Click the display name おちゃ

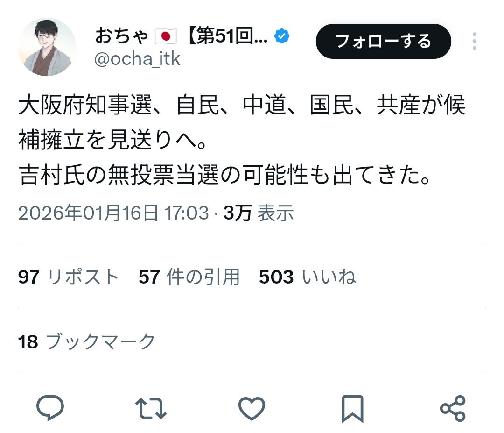[x=121, y=36]
